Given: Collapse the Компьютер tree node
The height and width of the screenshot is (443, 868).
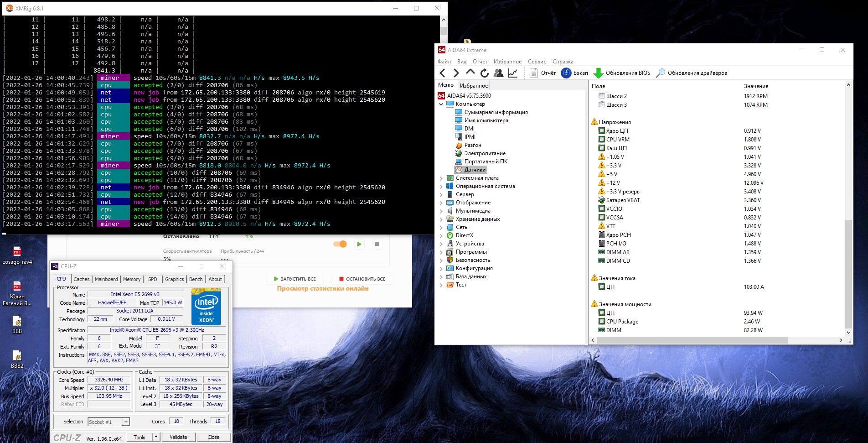Looking at the screenshot, I should (441, 104).
